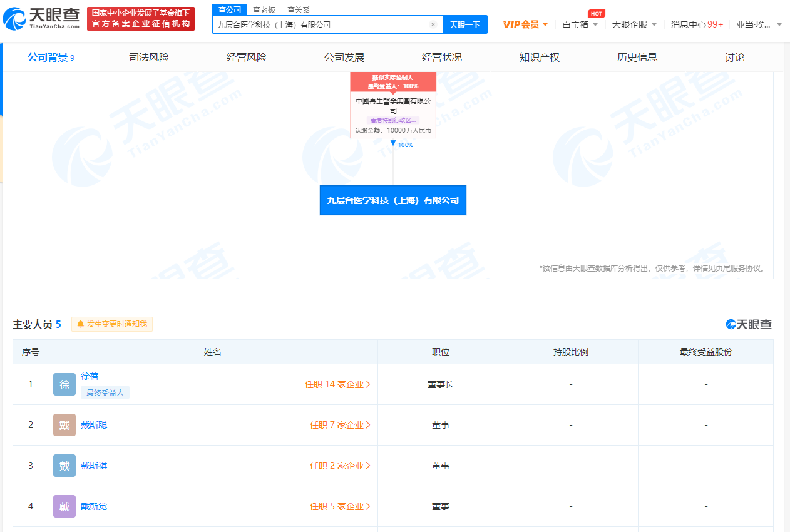This screenshot has width=790, height=532.
Task: Click the 九层台医学科技（上海）有限公司 chart node
Action: pyautogui.click(x=393, y=200)
